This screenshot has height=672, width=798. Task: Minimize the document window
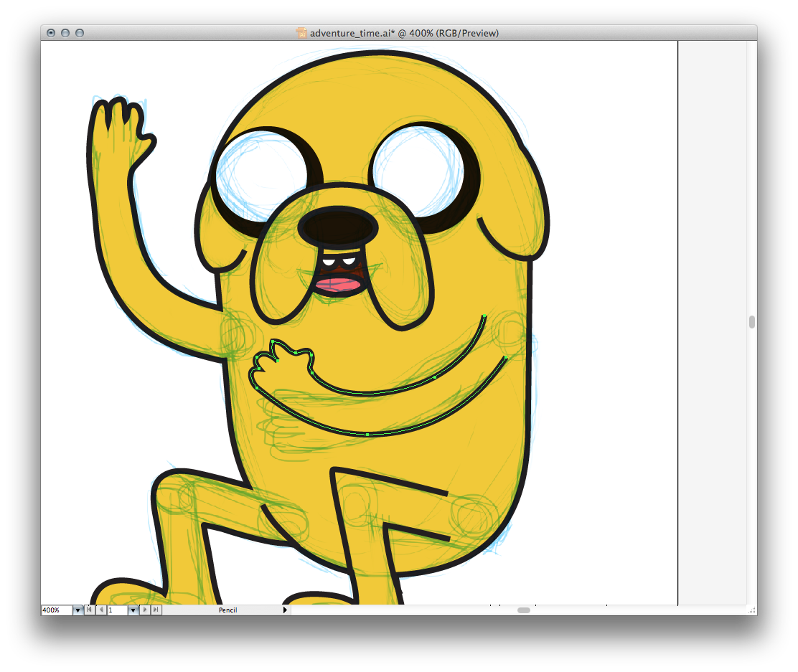click(x=65, y=33)
